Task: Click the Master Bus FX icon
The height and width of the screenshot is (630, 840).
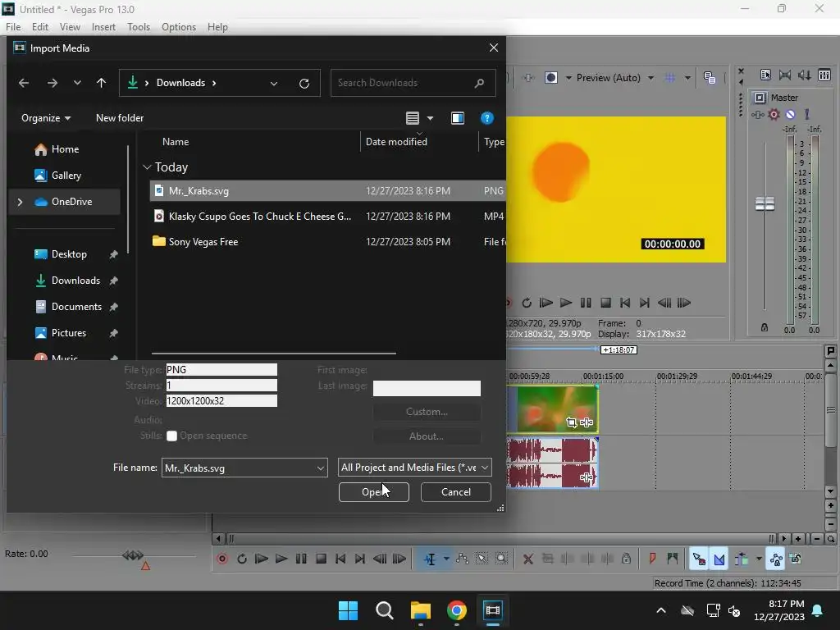Action: point(757,114)
